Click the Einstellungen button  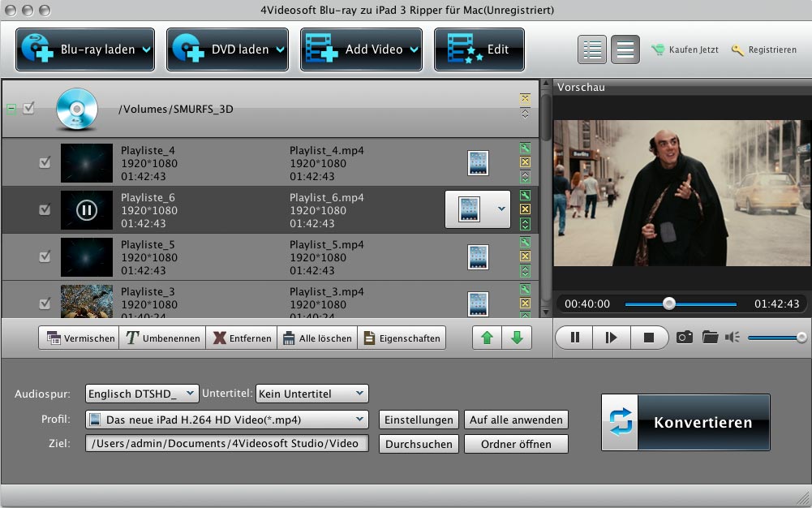pos(419,420)
